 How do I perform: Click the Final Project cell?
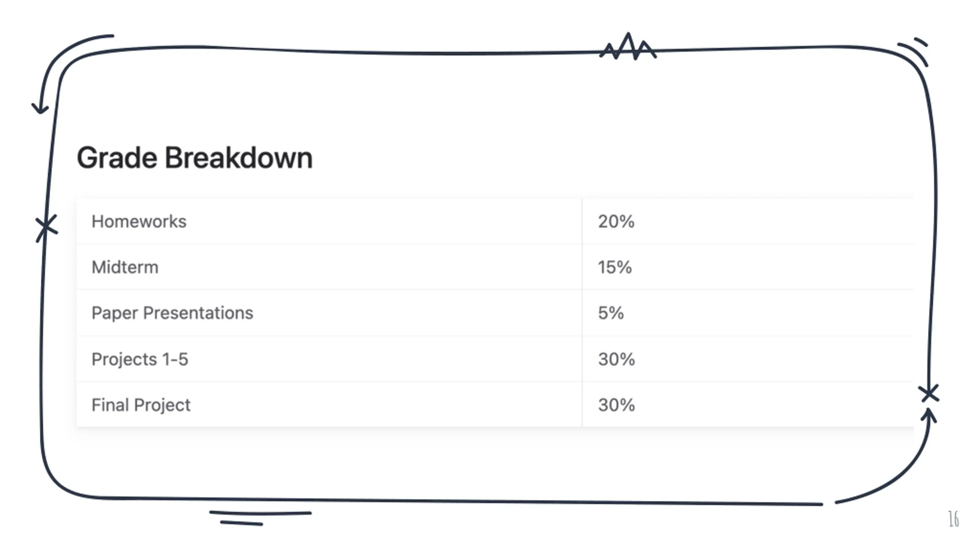(x=329, y=404)
